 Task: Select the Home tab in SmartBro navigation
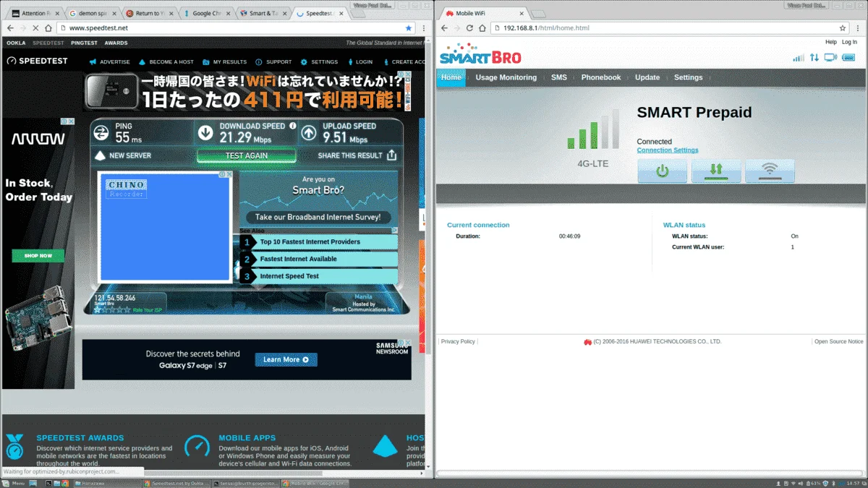(x=451, y=77)
